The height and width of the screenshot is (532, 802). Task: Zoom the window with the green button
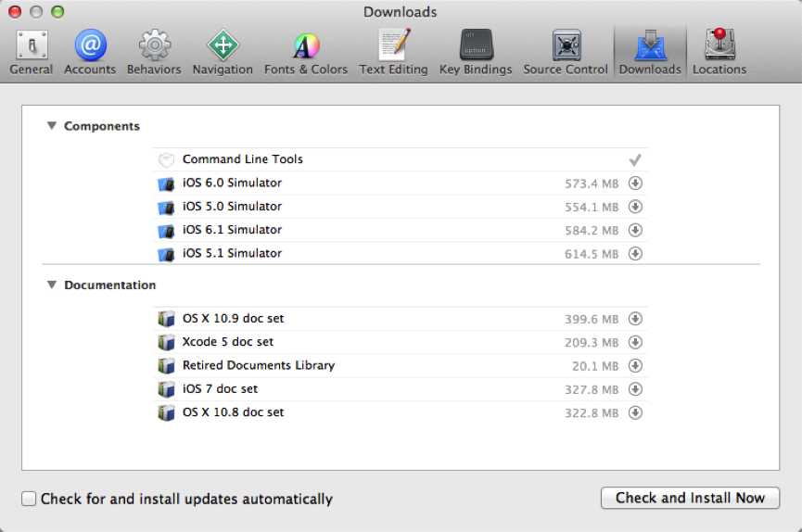pos(57,12)
